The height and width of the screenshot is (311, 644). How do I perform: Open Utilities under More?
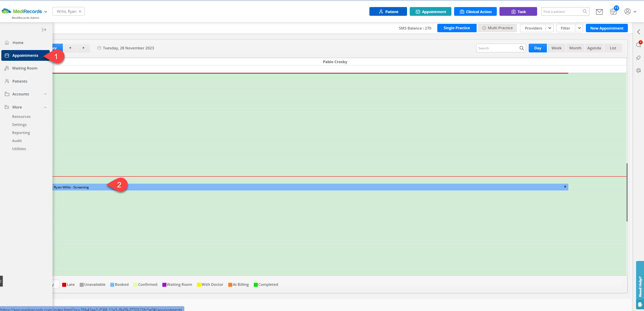19,149
